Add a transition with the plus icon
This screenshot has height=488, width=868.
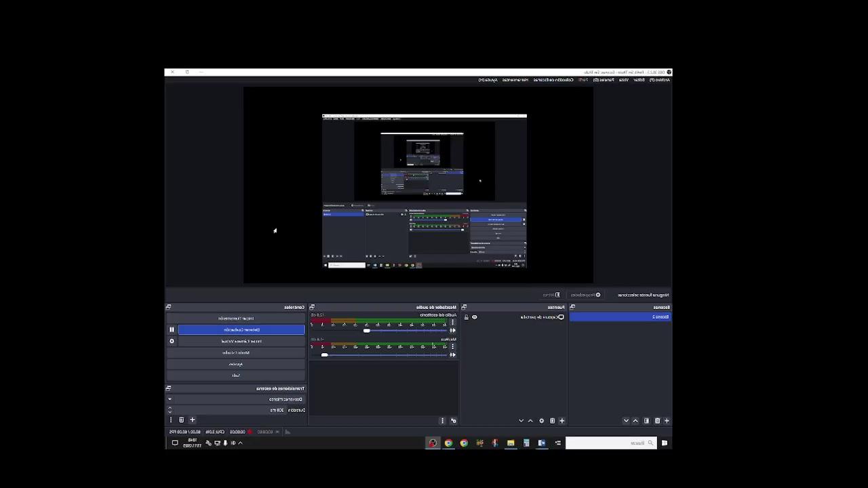[x=192, y=420]
